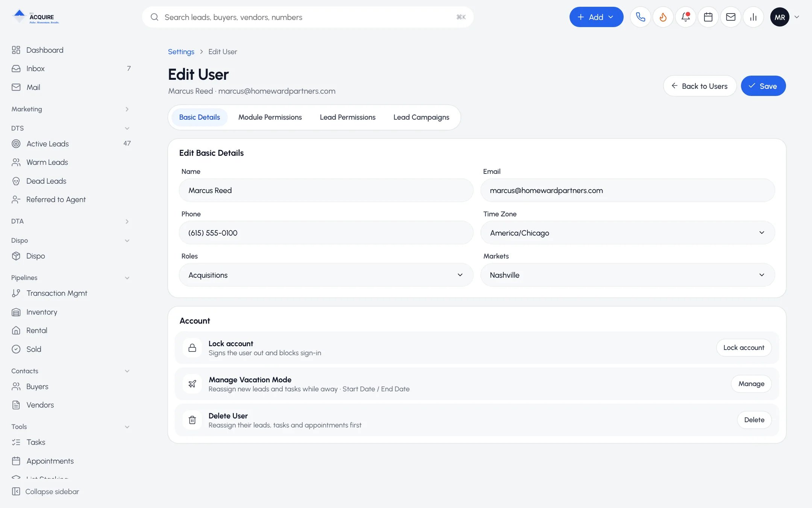This screenshot has width=812, height=508.
Task: Open the Roles dropdown
Action: (x=326, y=275)
